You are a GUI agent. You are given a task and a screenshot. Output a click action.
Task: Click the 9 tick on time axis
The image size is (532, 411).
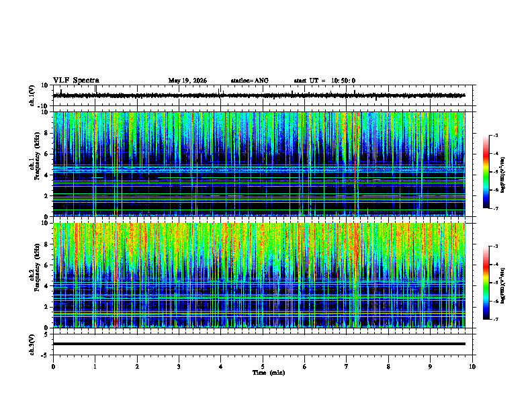coord(430,367)
